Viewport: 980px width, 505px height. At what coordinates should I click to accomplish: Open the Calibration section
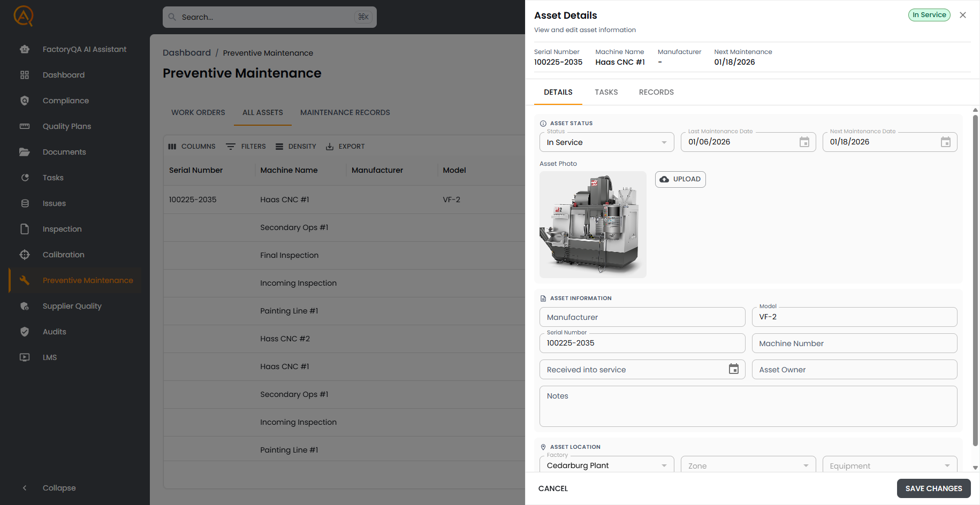tap(63, 254)
